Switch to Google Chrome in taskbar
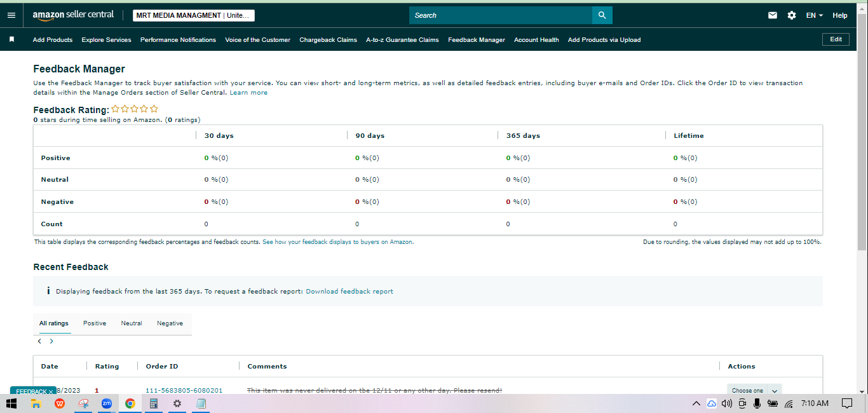 point(130,403)
